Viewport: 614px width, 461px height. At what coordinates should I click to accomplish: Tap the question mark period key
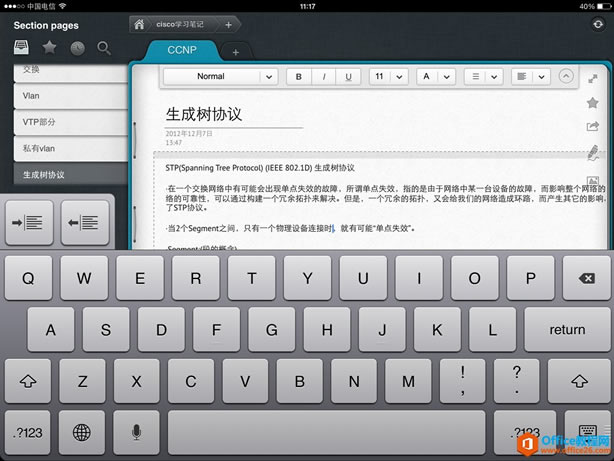click(x=517, y=381)
